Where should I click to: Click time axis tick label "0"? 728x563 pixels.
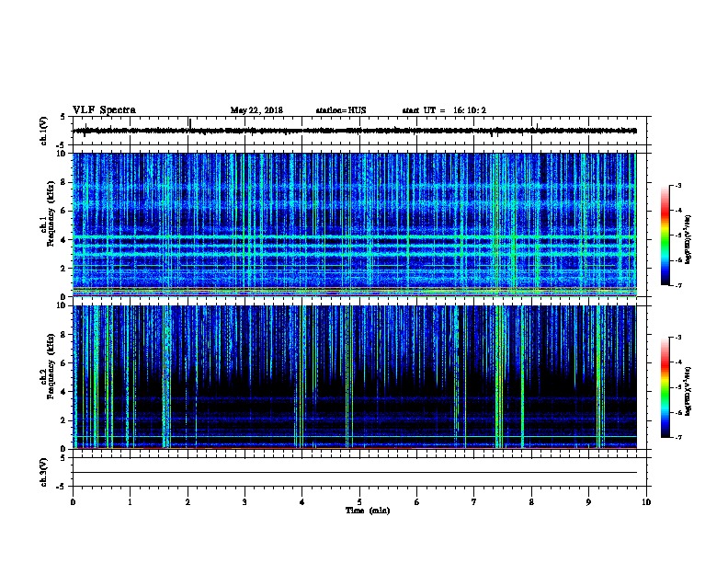(73, 502)
